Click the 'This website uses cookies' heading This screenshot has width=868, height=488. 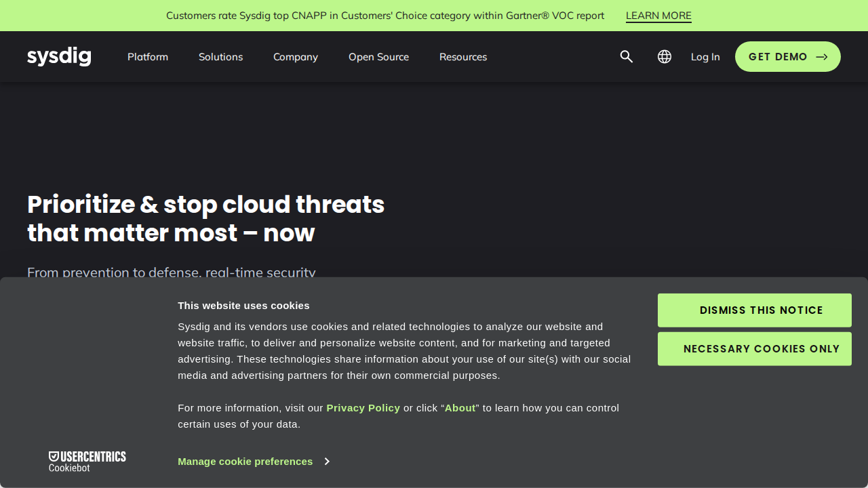(243, 306)
